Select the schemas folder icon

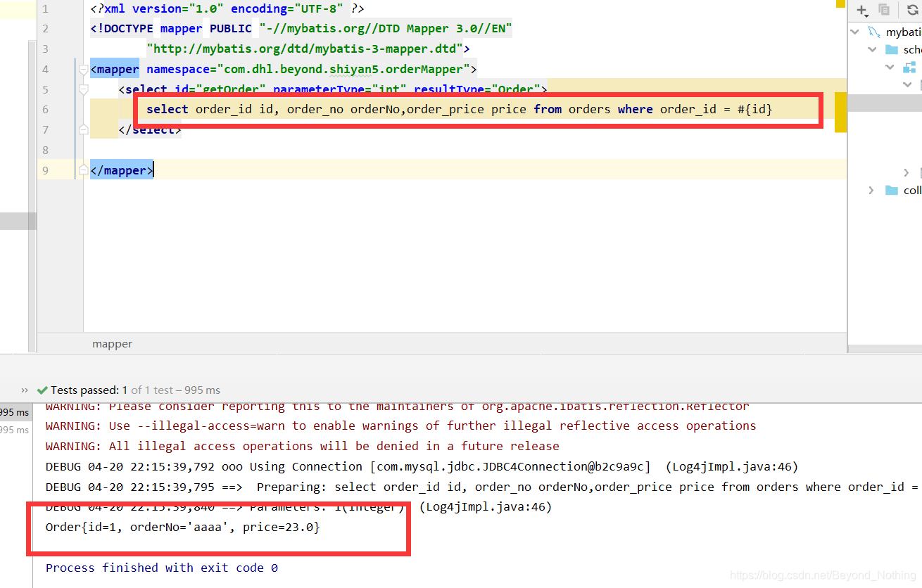tap(892, 49)
